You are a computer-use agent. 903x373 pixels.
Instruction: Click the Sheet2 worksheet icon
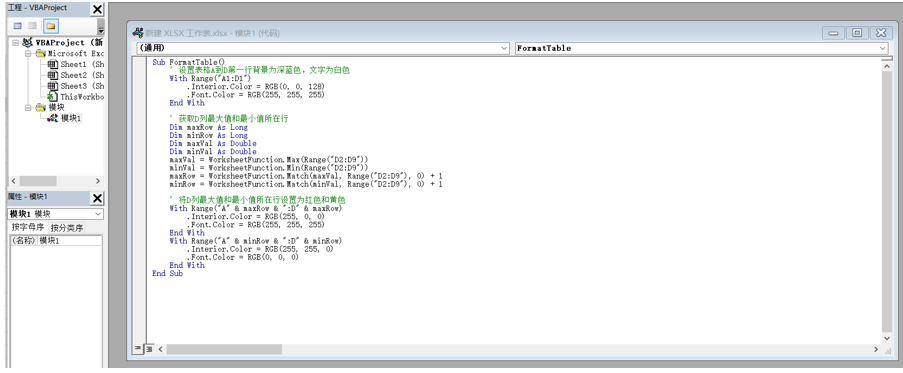(52, 75)
